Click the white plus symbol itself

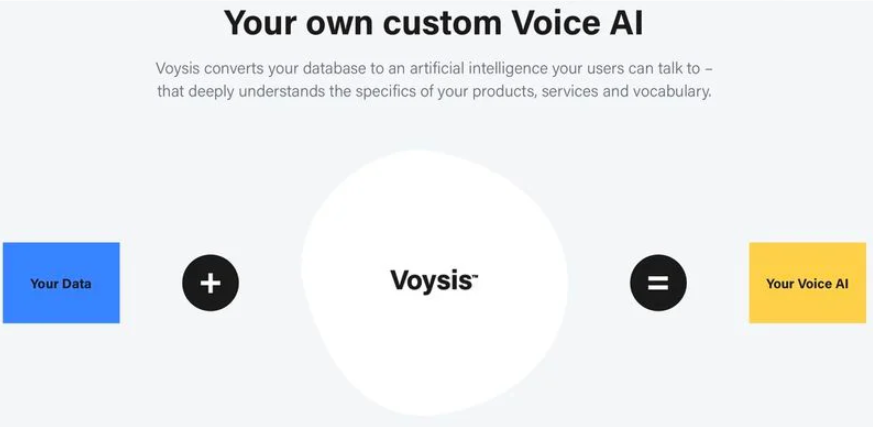(x=210, y=283)
